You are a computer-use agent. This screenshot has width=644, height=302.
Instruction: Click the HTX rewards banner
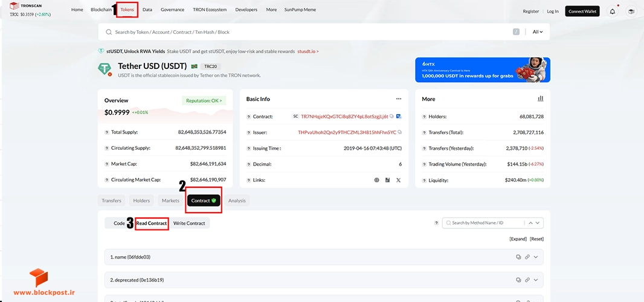click(x=483, y=70)
